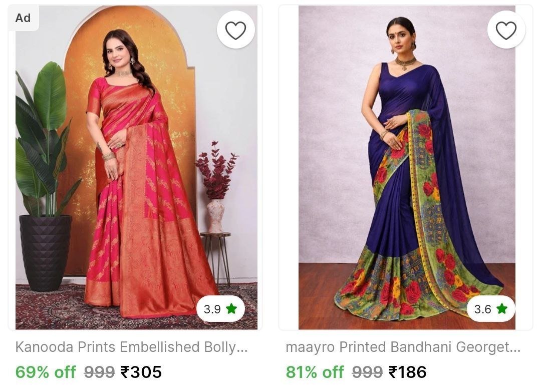
Task: Click the ₹186 discounted price
Action: tap(407, 372)
